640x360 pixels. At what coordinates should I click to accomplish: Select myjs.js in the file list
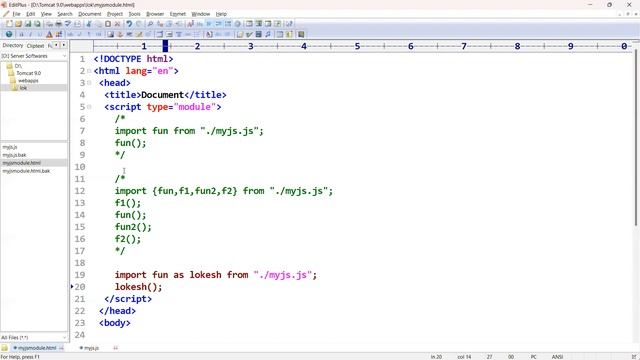(10, 147)
